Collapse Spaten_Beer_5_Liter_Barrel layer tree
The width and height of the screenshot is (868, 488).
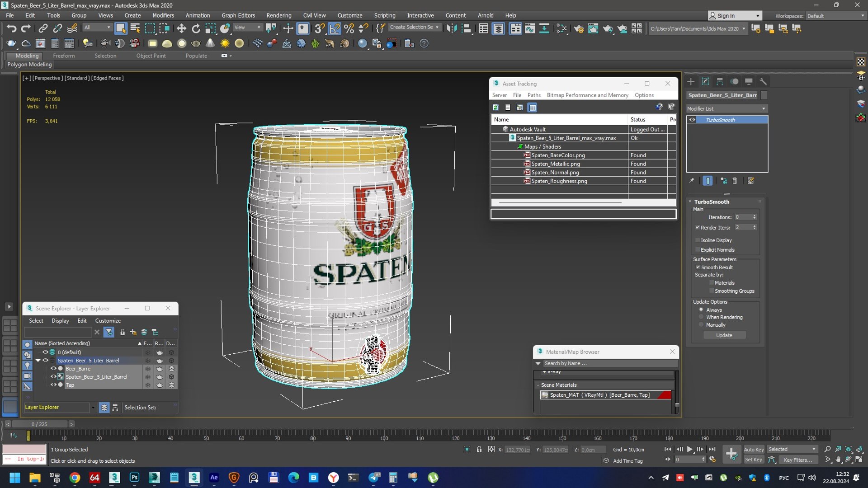pyautogui.click(x=38, y=361)
